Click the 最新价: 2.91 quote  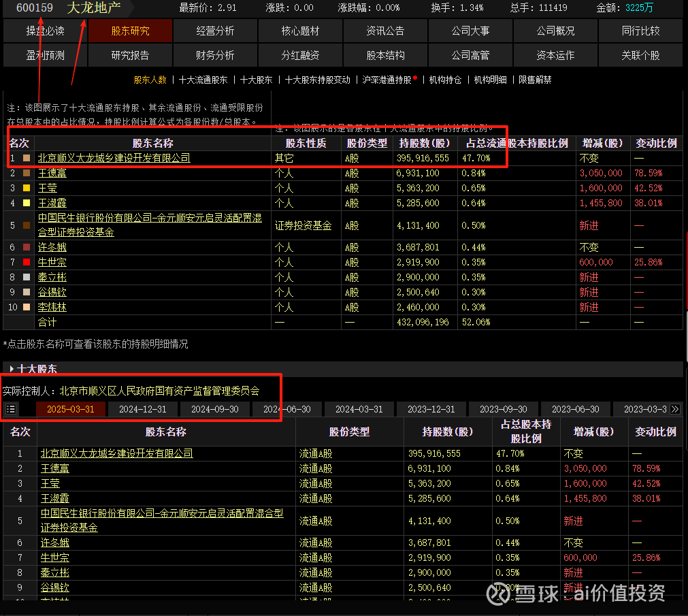(x=208, y=8)
